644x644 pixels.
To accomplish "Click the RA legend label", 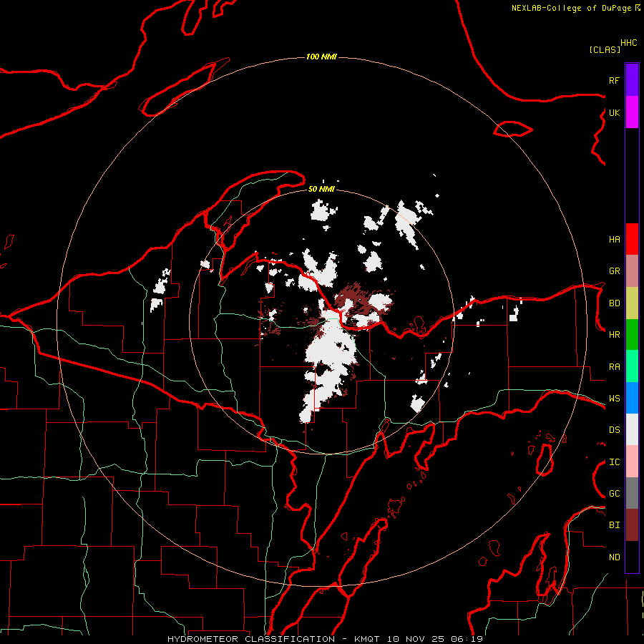I will click(614, 367).
